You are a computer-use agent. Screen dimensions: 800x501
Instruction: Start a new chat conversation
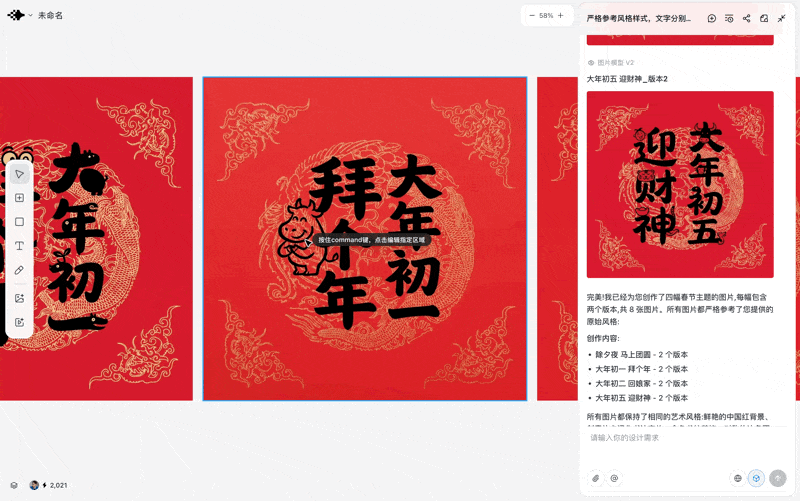click(x=712, y=18)
